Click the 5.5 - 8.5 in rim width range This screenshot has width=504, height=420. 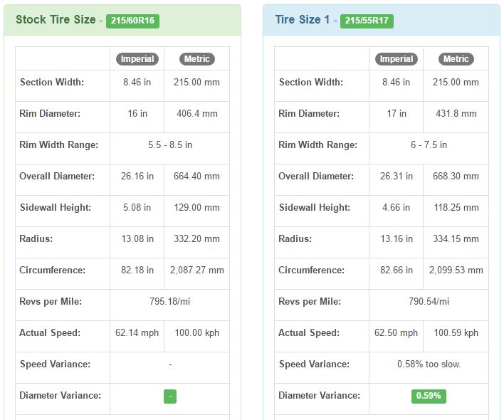point(169,145)
